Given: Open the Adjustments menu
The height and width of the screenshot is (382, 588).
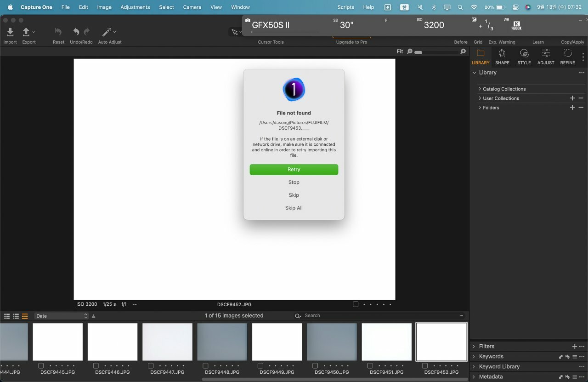Looking at the screenshot, I should point(135,7).
